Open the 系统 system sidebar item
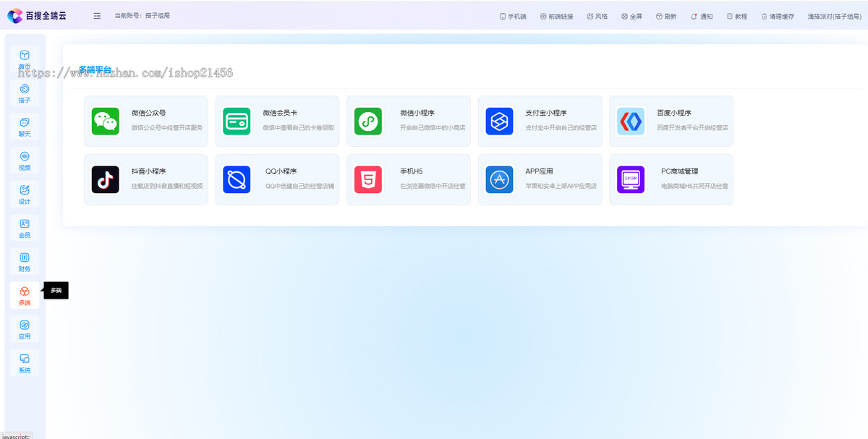The height and width of the screenshot is (439, 868). pos(25,363)
